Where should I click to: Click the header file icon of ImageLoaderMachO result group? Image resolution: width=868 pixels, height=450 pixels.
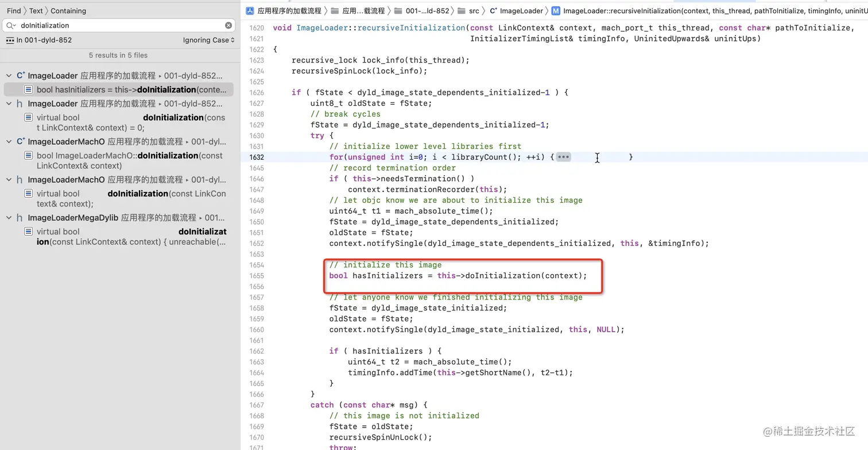coord(20,179)
